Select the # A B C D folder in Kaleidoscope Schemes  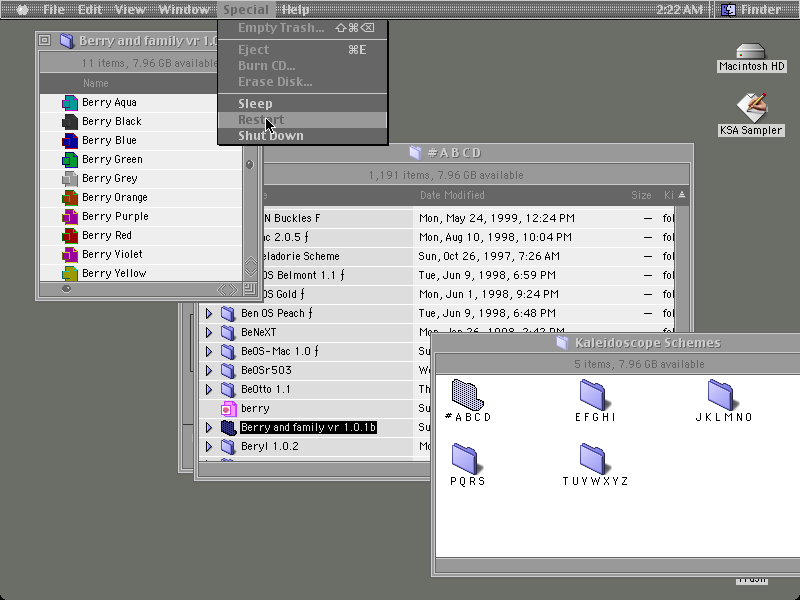click(467, 395)
